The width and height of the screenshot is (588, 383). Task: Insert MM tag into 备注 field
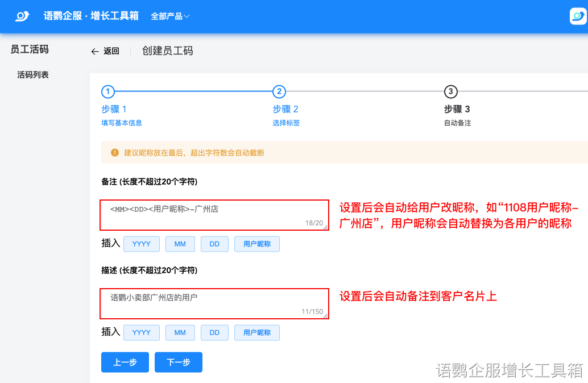tap(180, 244)
